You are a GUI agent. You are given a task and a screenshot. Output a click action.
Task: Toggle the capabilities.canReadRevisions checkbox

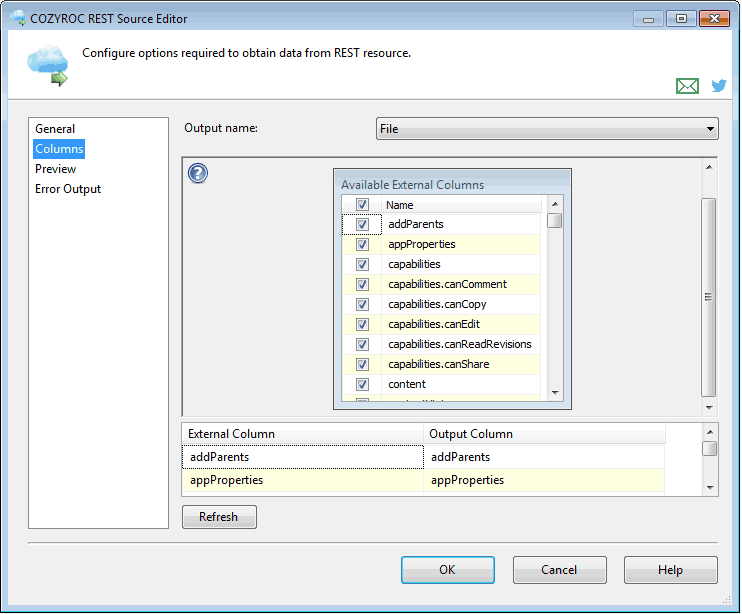pyautogui.click(x=362, y=344)
